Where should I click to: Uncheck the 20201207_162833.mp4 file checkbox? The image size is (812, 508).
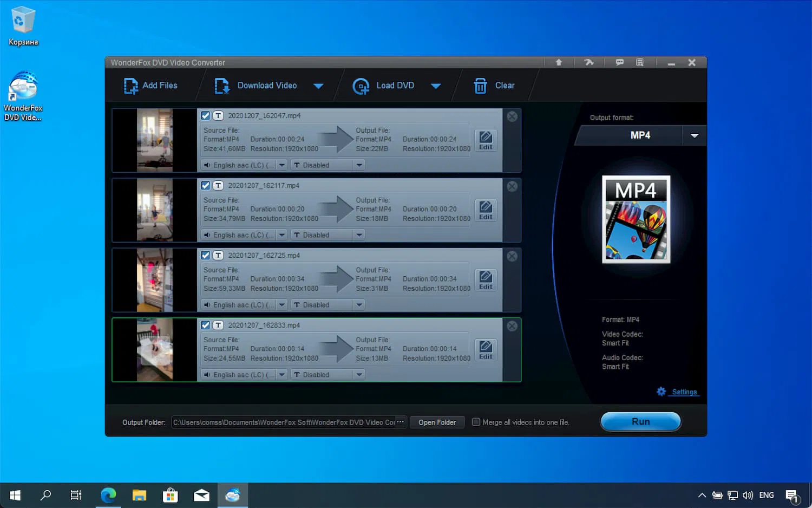click(206, 325)
